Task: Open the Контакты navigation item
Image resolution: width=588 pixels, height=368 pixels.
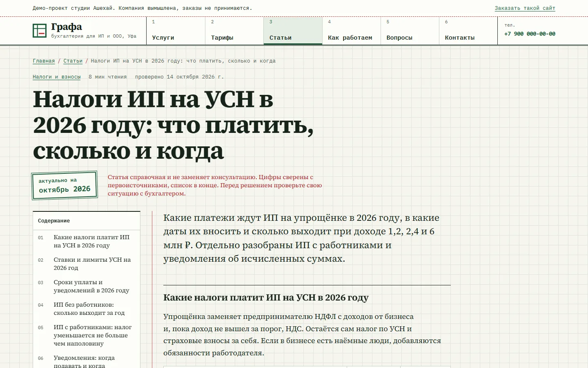Action: click(x=468, y=31)
